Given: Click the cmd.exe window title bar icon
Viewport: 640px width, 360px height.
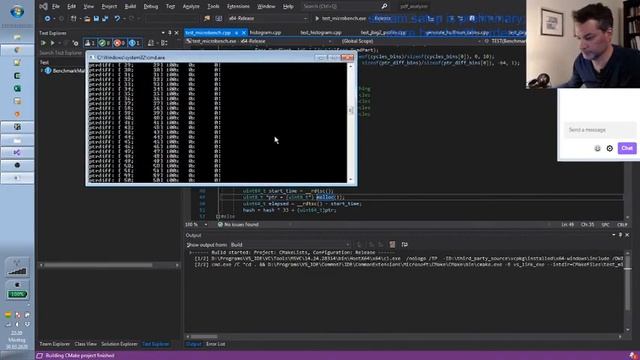Looking at the screenshot, I should pyautogui.click(x=92, y=58).
